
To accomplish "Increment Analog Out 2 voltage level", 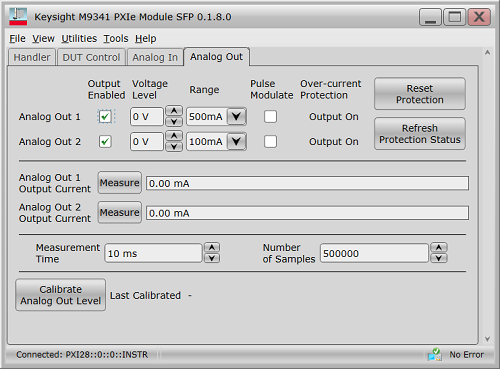I will pyautogui.click(x=174, y=136).
